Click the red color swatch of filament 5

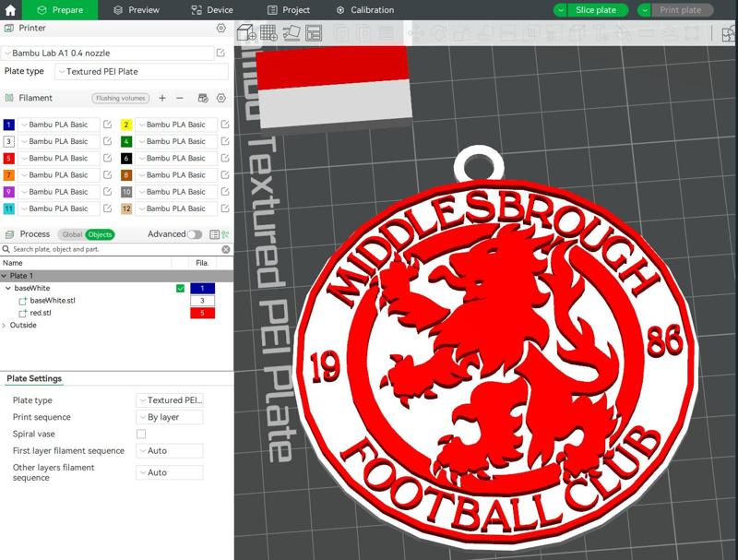tap(8, 159)
